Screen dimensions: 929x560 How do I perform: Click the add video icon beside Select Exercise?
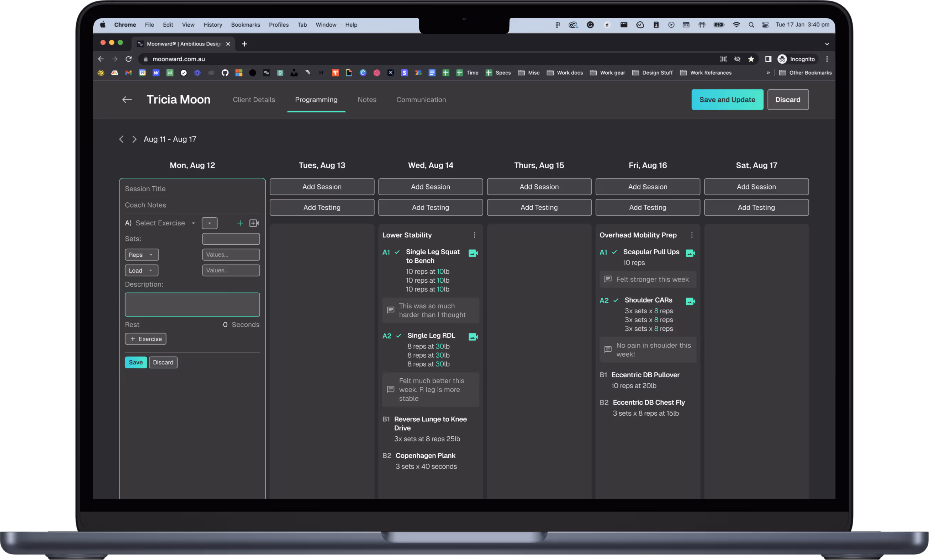click(254, 223)
